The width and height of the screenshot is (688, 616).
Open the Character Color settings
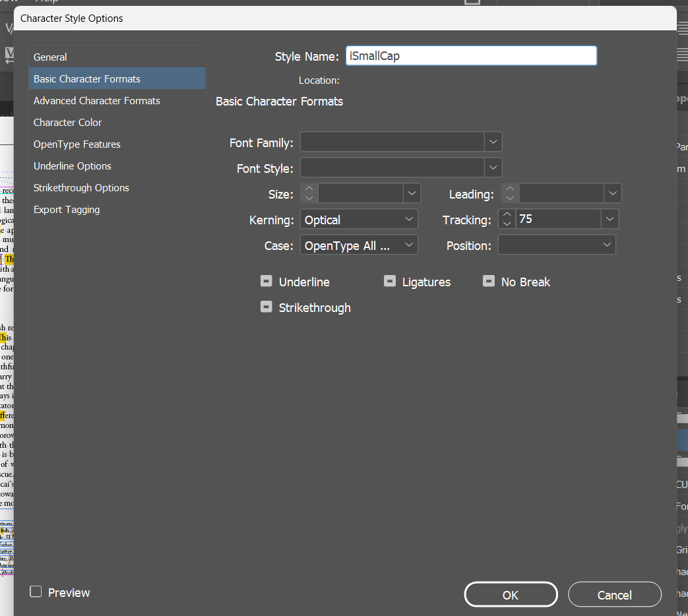pyautogui.click(x=67, y=122)
